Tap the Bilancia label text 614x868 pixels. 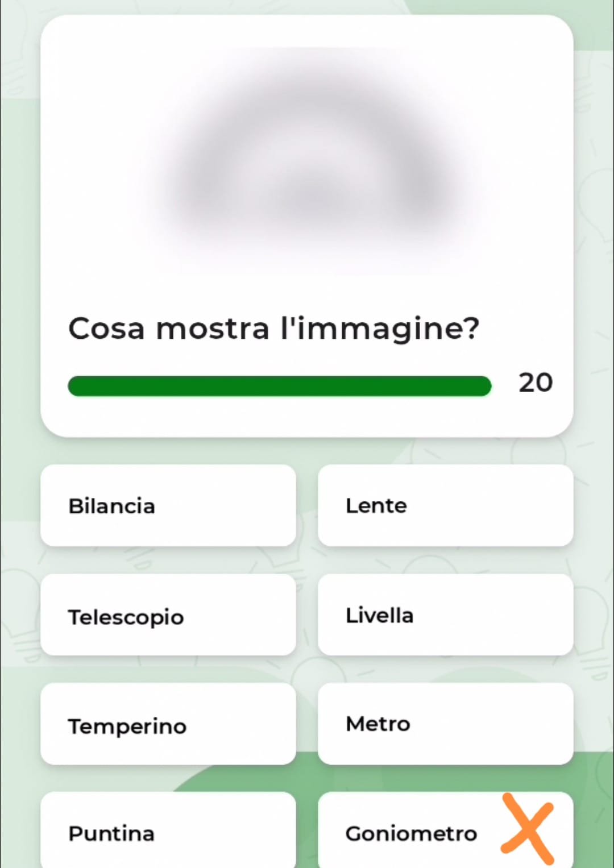(x=111, y=506)
